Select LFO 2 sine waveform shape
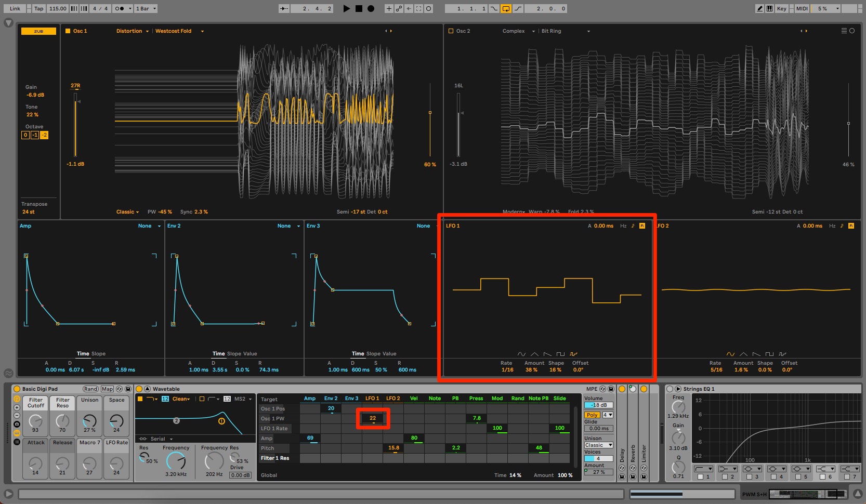866x504 pixels. pyautogui.click(x=730, y=354)
